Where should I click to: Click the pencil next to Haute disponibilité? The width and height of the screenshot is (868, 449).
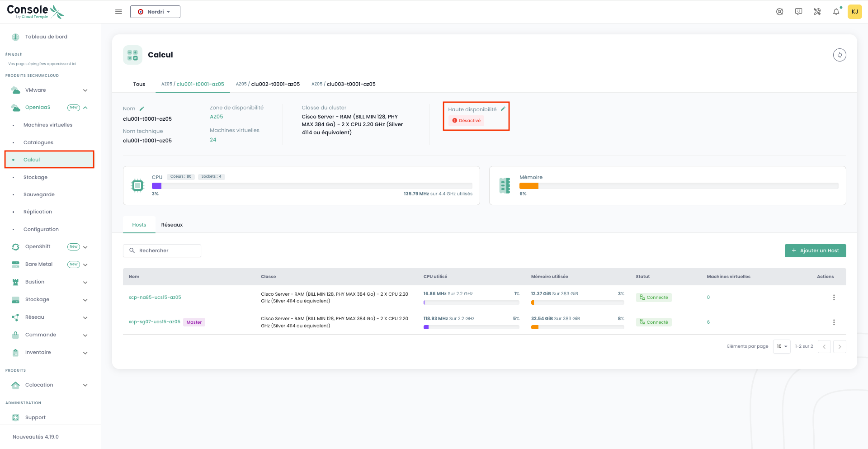point(503,109)
